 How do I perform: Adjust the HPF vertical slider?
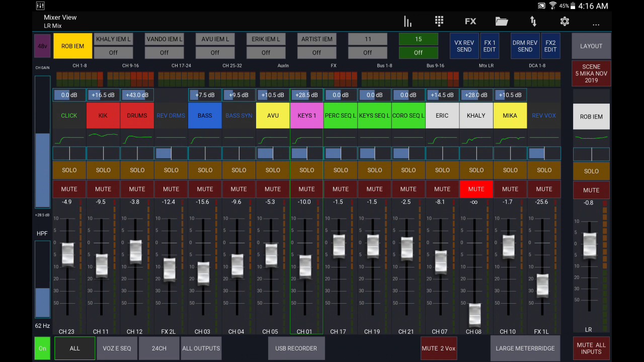pyautogui.click(x=42, y=279)
